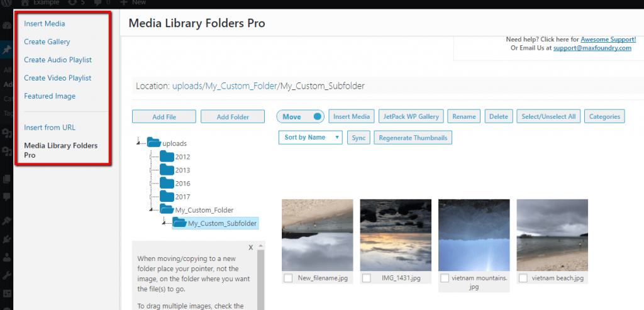The width and height of the screenshot is (644, 310).
Task: Select Create Gallery menu item
Action: click(47, 42)
